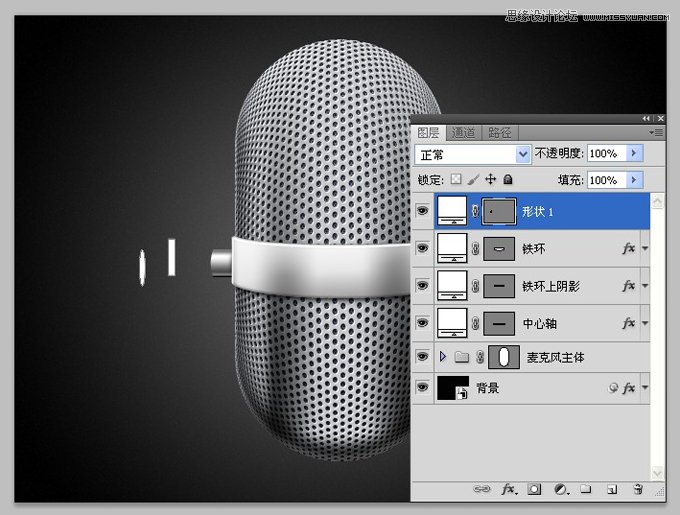Click the delete layer trash icon

point(638,489)
